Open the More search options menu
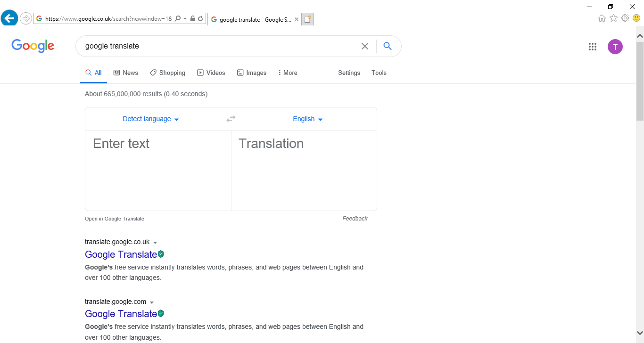This screenshot has width=644, height=343. [287, 73]
